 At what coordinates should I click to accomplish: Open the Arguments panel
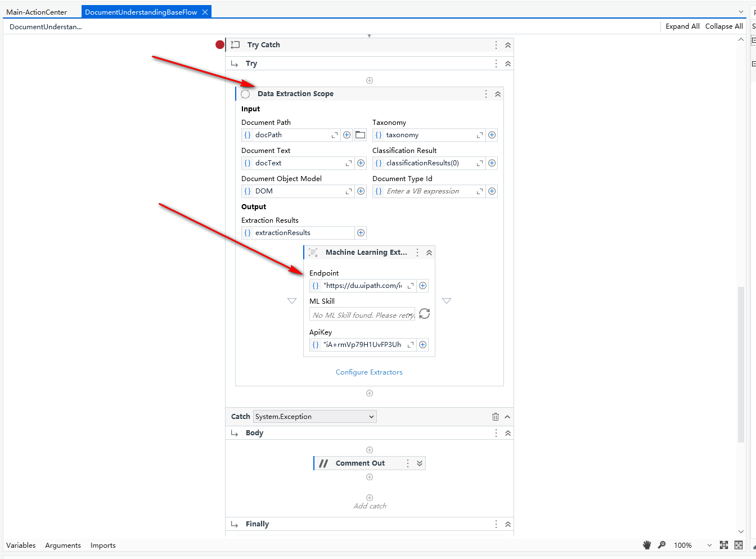point(63,546)
